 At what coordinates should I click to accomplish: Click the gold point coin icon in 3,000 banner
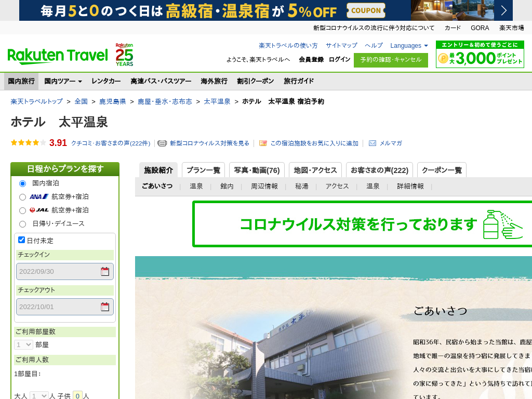coord(443,58)
